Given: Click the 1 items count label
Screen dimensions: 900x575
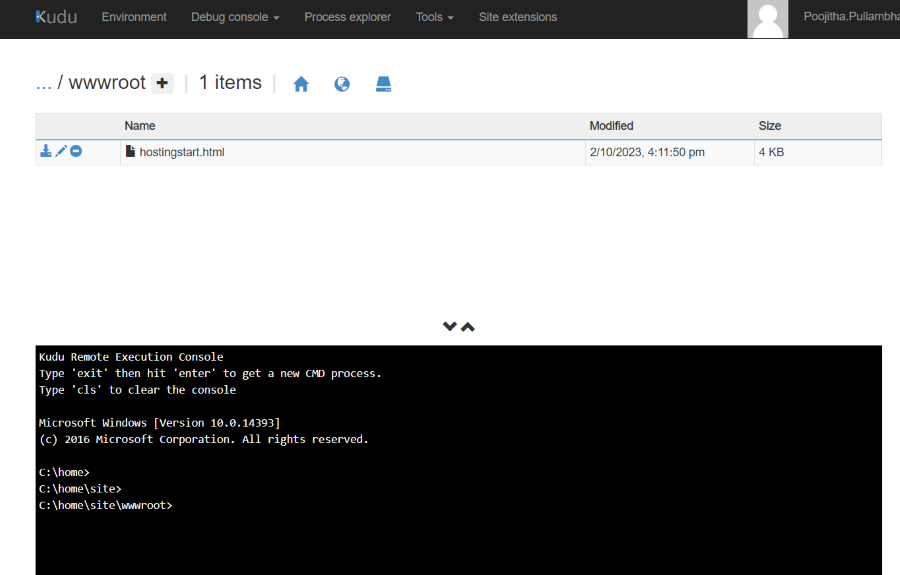Looking at the screenshot, I should (230, 83).
